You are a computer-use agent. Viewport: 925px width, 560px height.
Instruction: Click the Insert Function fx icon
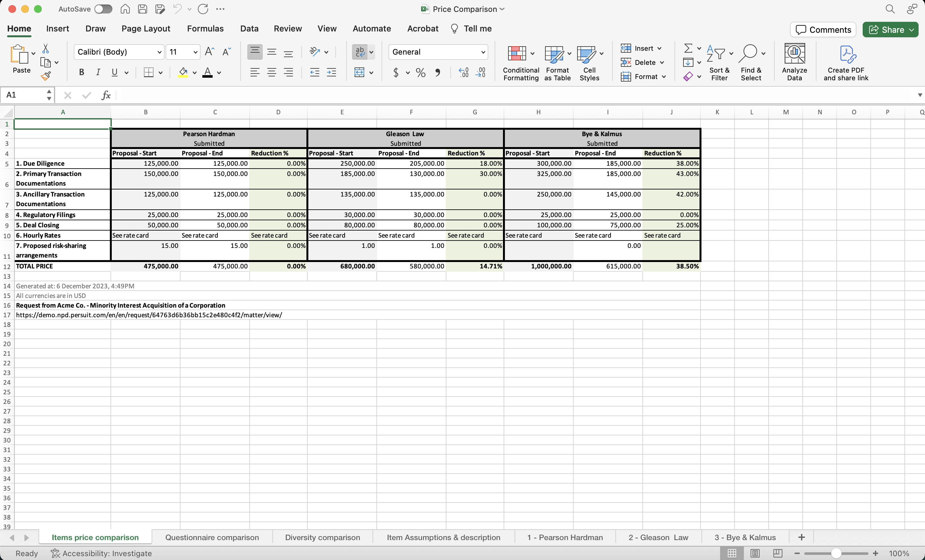106,95
